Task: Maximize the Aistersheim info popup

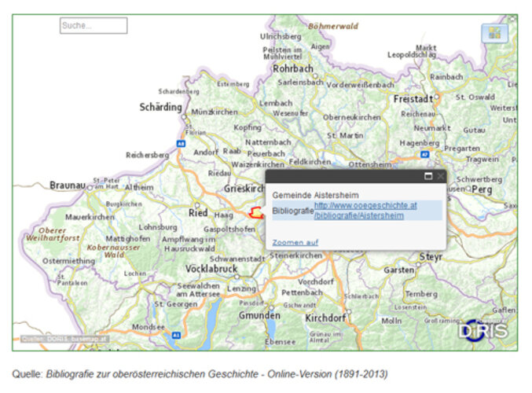Action: click(428, 176)
